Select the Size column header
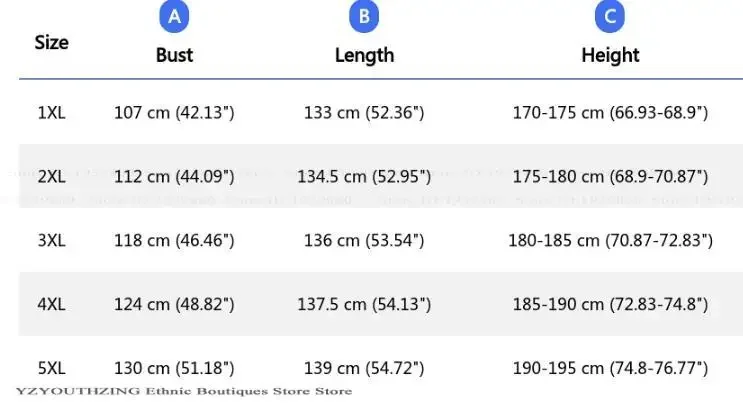743x414 pixels. pos(51,43)
